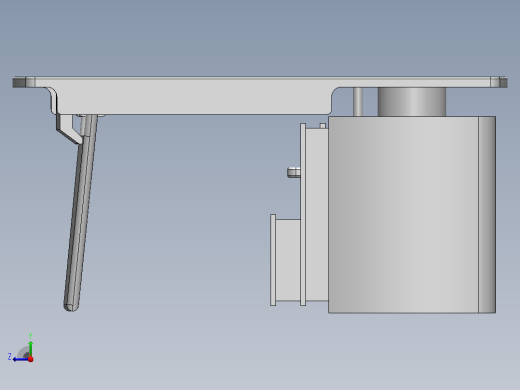This screenshot has width=520, height=390.
Task: Click the angled hinge bracket under the plate
Action: 69,129
